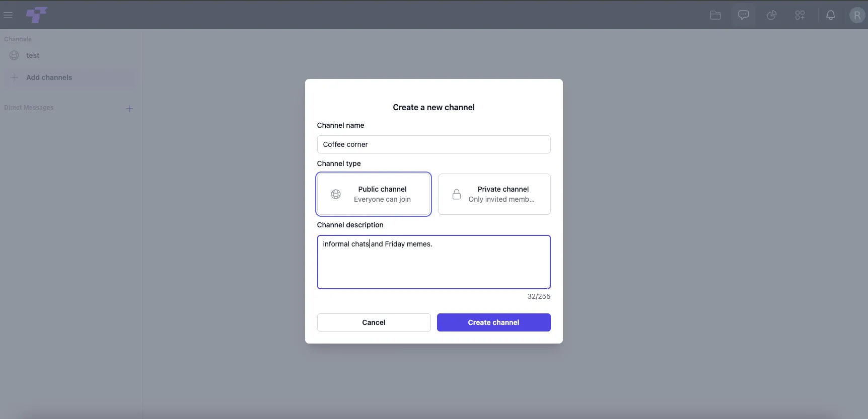868x419 pixels.
Task: Open the test channel in sidebar
Action: click(70, 55)
